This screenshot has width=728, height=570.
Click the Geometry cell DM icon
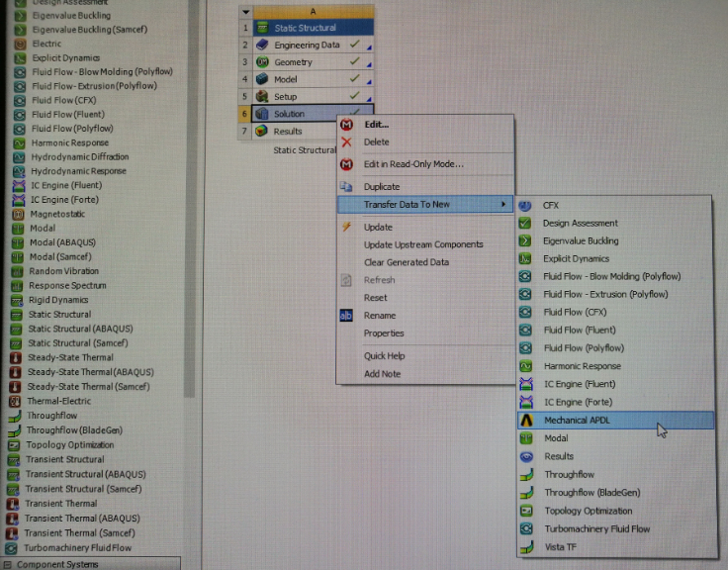(x=262, y=62)
